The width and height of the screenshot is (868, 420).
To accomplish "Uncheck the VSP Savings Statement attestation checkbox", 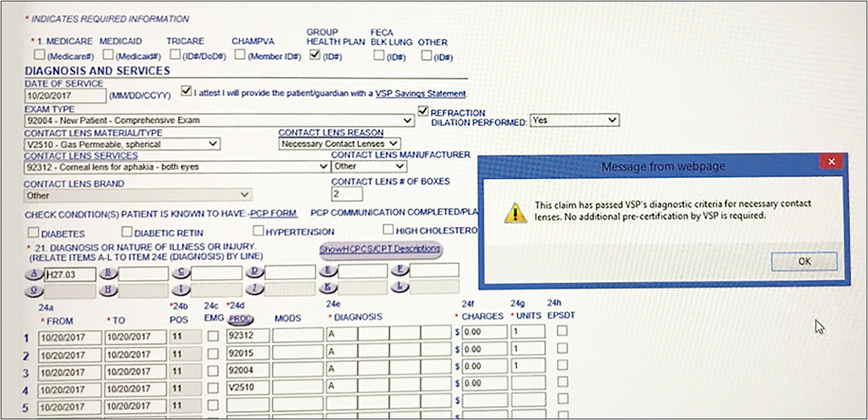I will point(187,92).
